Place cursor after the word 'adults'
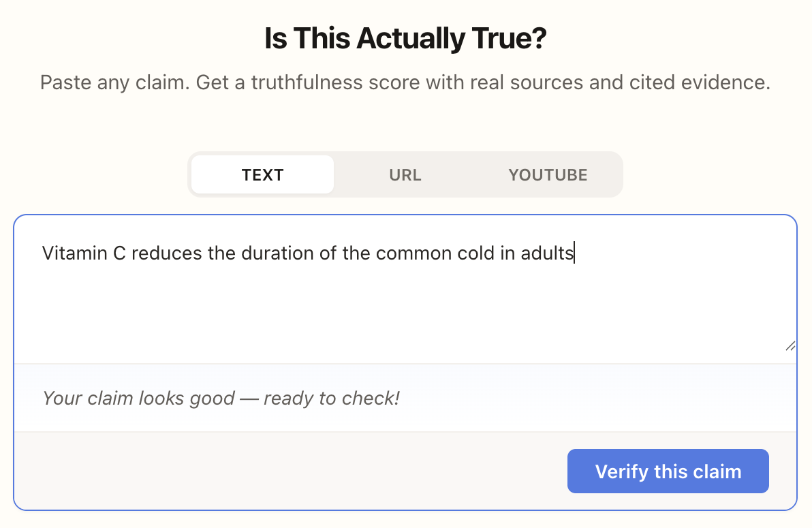This screenshot has width=812, height=528. pos(576,253)
